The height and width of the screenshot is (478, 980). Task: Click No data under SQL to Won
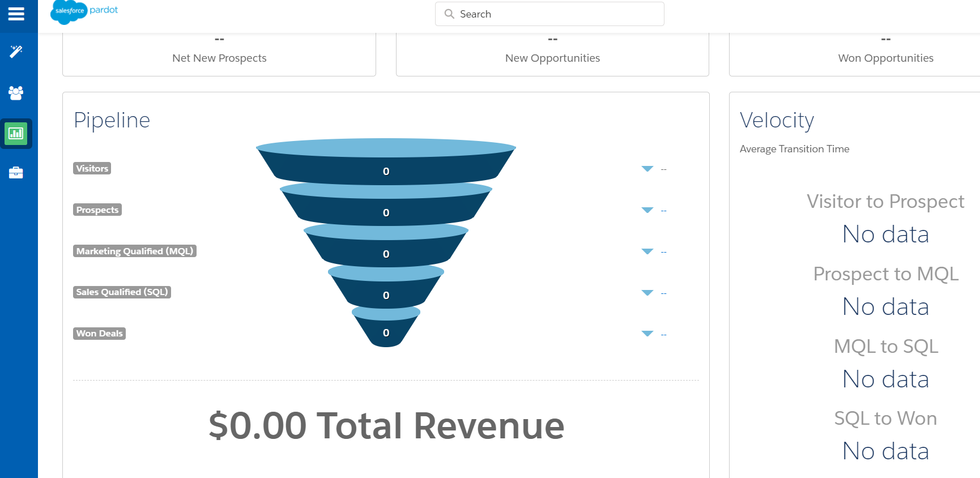click(x=885, y=451)
